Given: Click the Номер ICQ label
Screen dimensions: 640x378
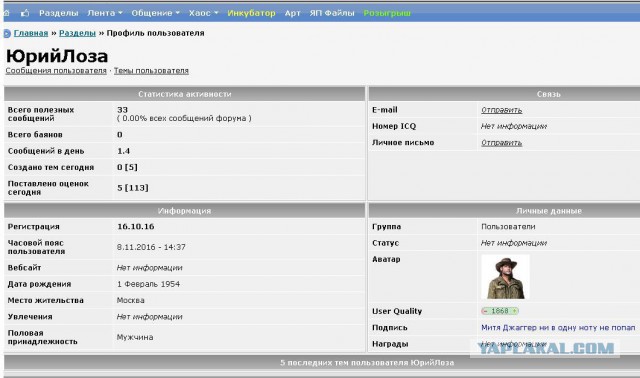Looking at the screenshot, I should 394,127.
